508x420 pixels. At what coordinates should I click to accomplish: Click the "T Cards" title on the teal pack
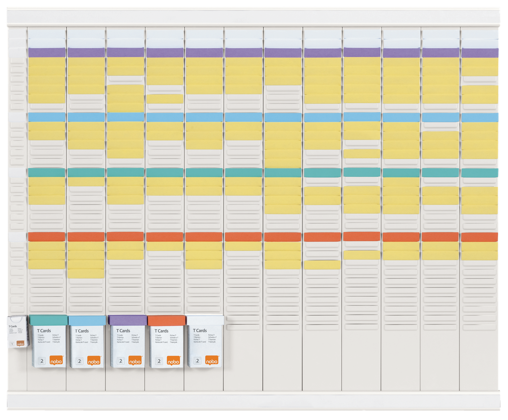click(x=44, y=331)
